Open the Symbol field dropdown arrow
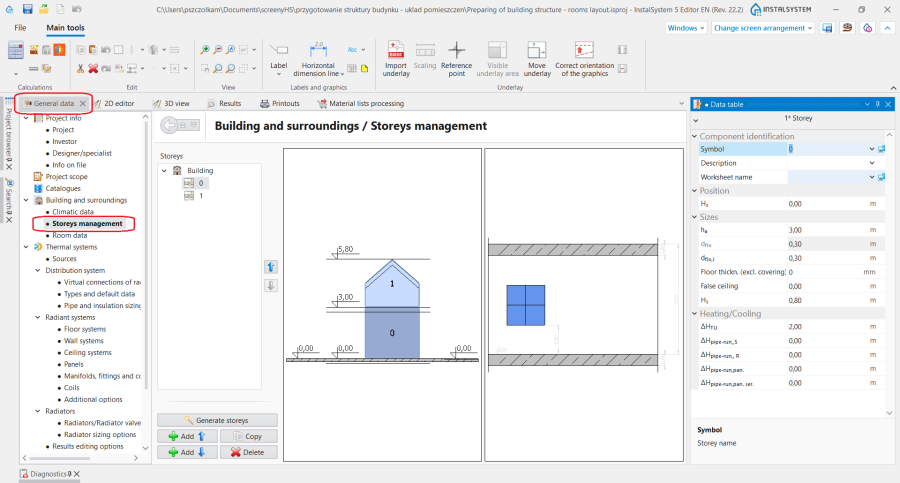Screen dimensions: 900x483 tap(872, 149)
